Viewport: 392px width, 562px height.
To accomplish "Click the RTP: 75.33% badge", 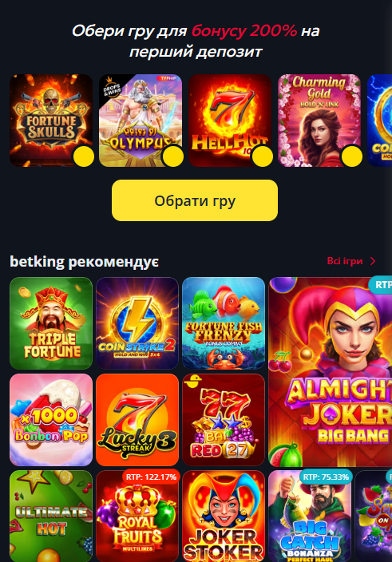I will (326, 477).
